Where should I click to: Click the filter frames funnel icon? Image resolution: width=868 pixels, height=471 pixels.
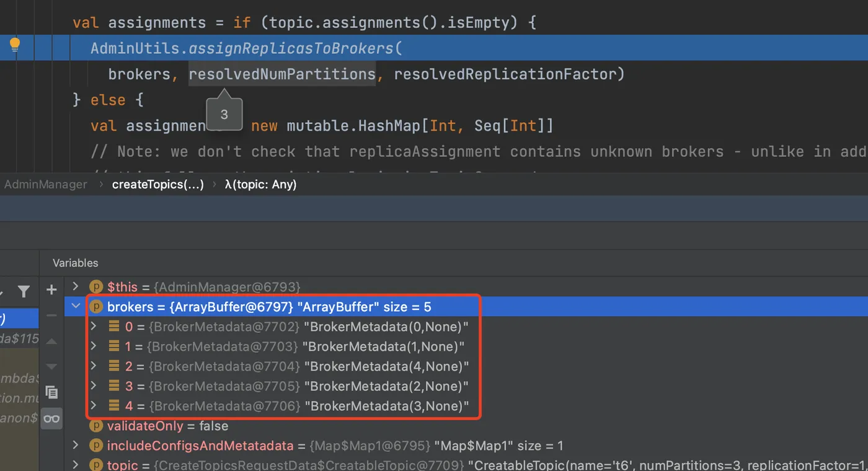point(24,291)
